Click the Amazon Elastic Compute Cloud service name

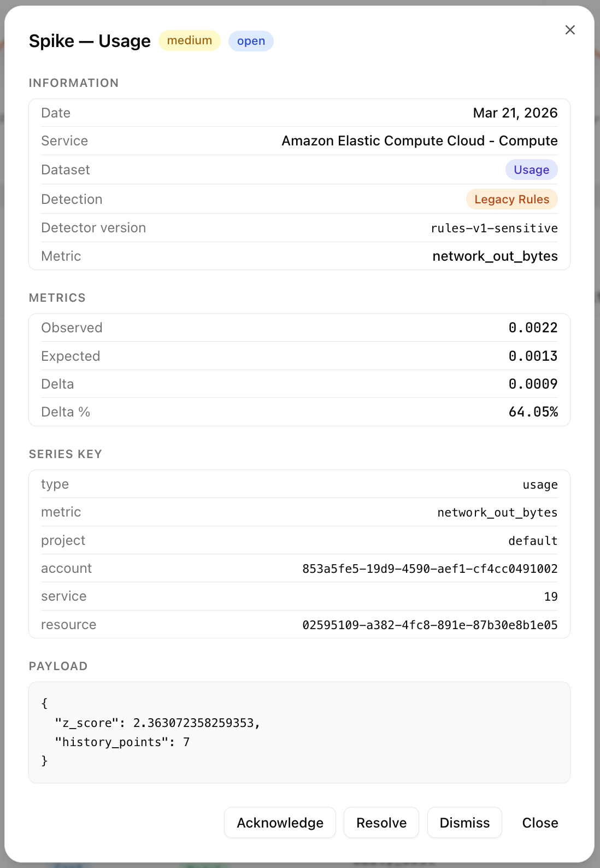click(x=419, y=141)
